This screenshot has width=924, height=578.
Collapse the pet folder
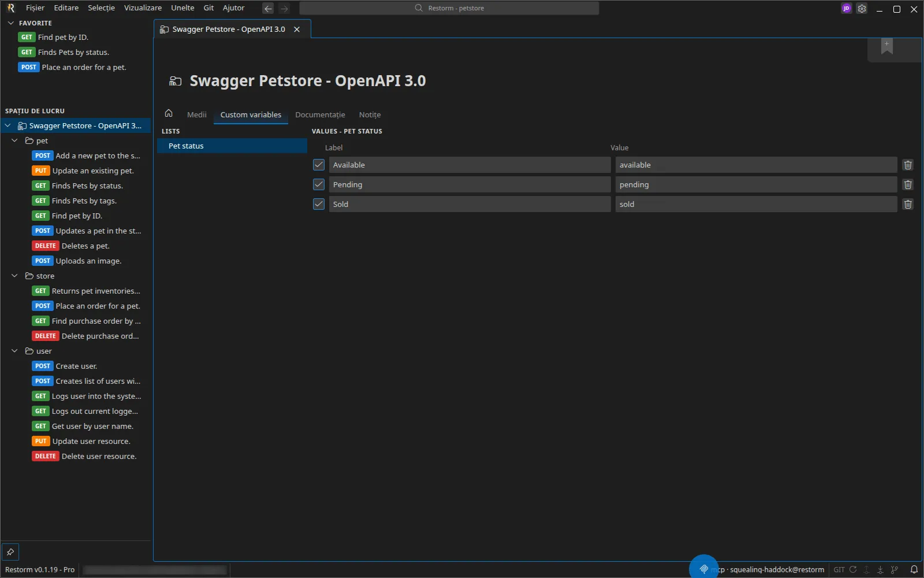coord(15,140)
